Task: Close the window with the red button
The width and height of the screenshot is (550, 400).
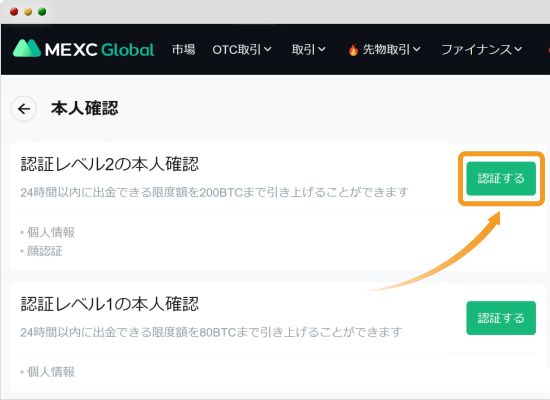Action: pyautogui.click(x=14, y=12)
